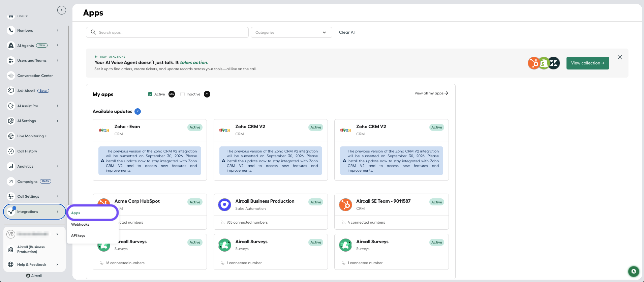Click the Call History clock icon

point(11,151)
